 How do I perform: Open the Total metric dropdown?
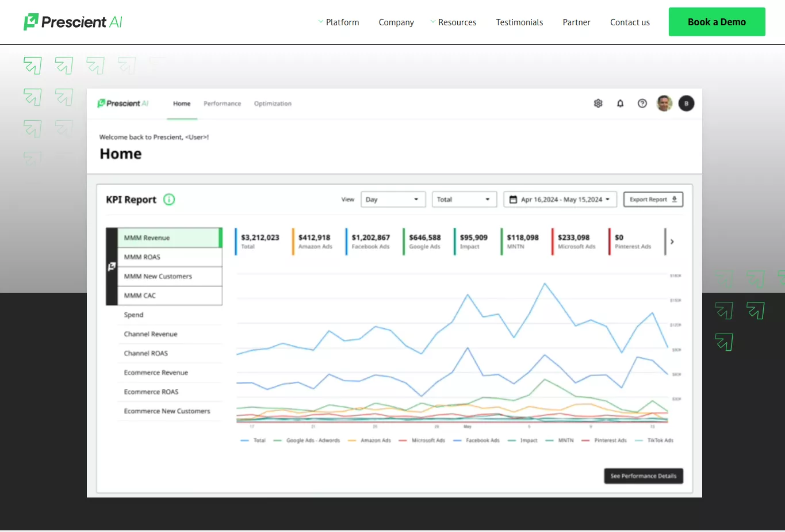click(x=464, y=199)
